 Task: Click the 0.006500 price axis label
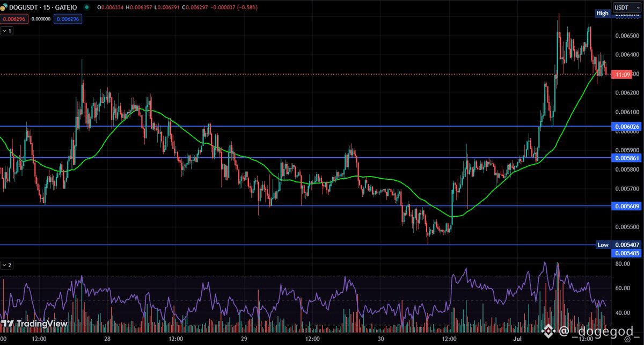[x=627, y=35]
